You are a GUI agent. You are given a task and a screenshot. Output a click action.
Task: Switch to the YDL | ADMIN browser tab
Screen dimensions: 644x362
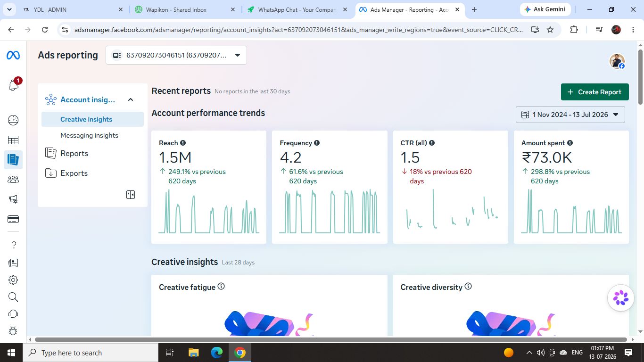coord(73,9)
